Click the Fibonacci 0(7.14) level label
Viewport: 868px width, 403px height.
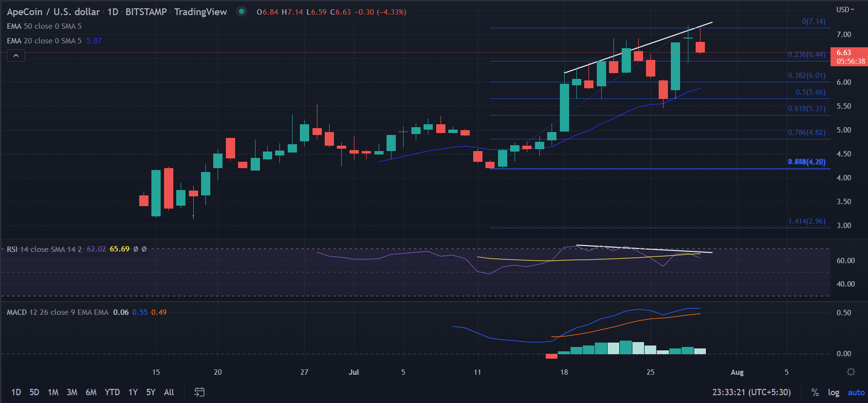813,21
